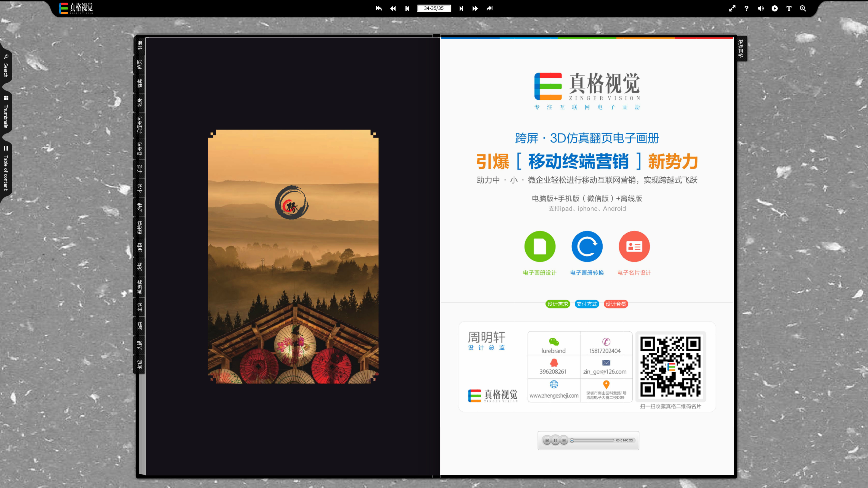Select the blue 电子画册转换 refresh icon
The width and height of the screenshot is (868, 488).
[587, 246]
